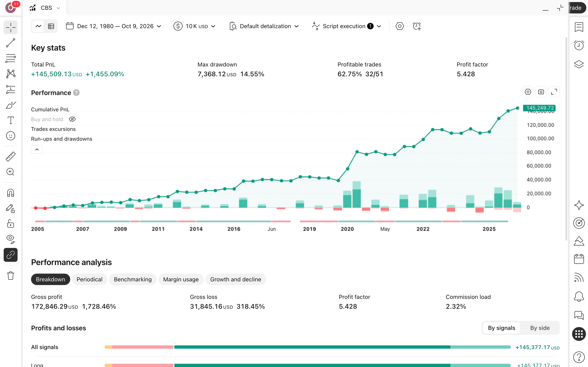Screen dimensions: 588x367
Task: Open the 10K USD capital dropdown
Action: point(195,26)
